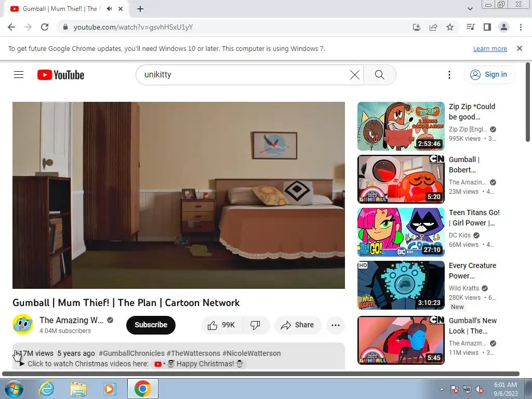This screenshot has height=399, width=532.
Task: Bookmark this page with star icon
Action: pyautogui.click(x=450, y=27)
